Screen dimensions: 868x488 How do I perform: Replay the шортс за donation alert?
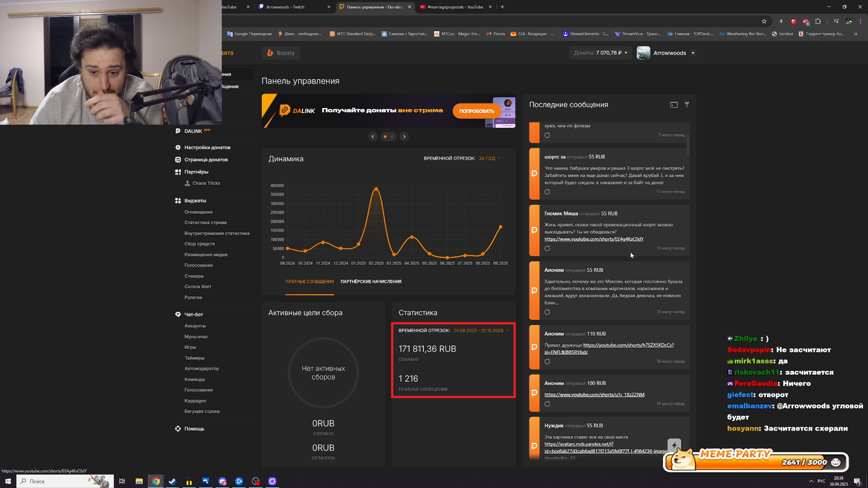(x=547, y=192)
